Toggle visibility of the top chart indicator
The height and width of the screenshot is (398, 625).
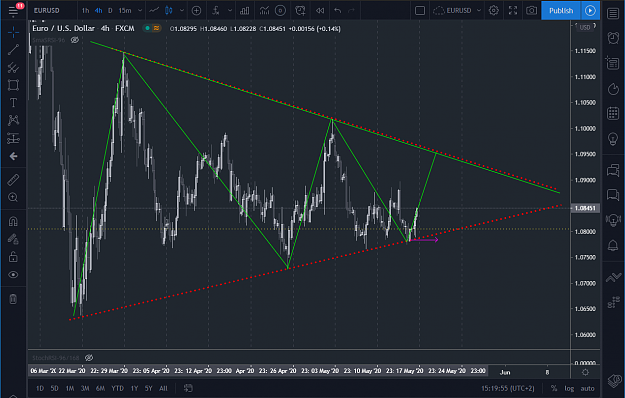[x=75, y=40]
